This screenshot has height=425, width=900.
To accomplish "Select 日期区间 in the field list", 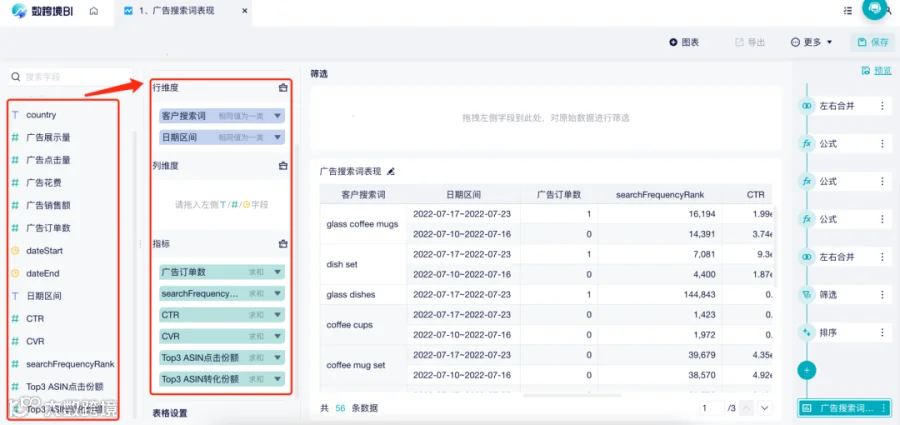I will [44, 296].
